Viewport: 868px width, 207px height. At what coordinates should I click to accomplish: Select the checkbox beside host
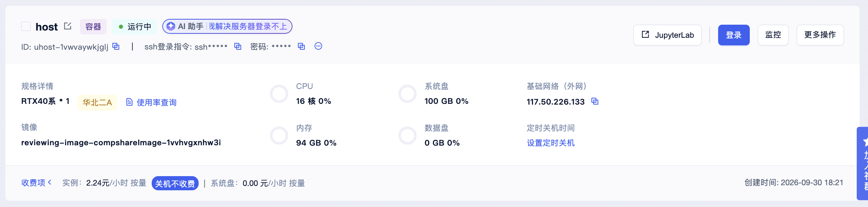pos(26,27)
